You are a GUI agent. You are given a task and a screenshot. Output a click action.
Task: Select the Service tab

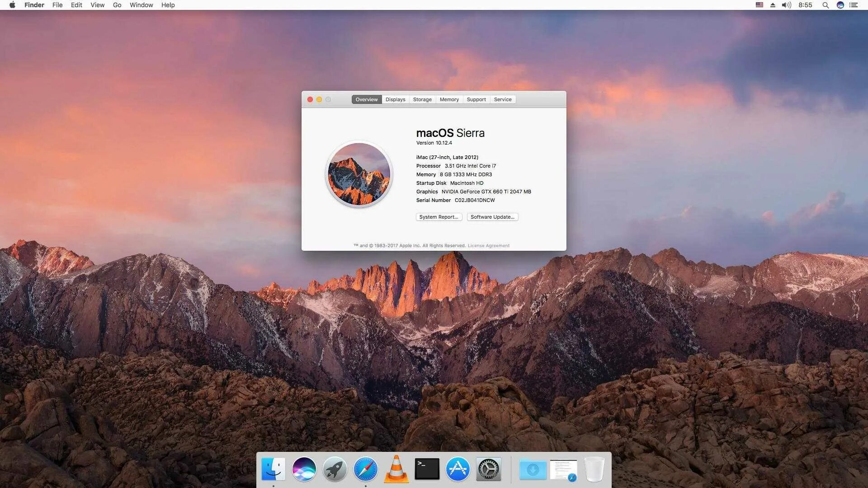(x=503, y=99)
